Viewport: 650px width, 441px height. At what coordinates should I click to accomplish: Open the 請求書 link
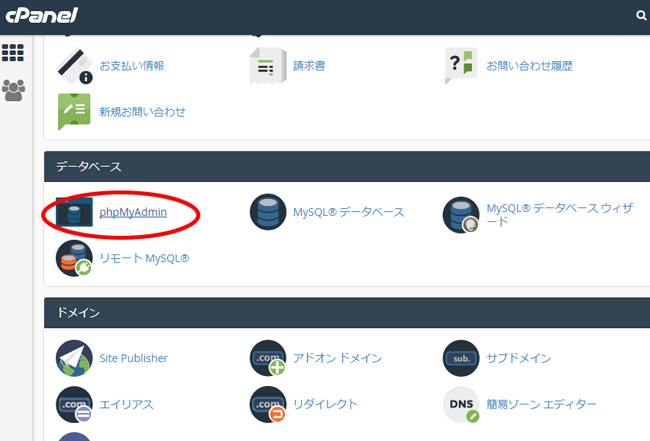pos(309,66)
